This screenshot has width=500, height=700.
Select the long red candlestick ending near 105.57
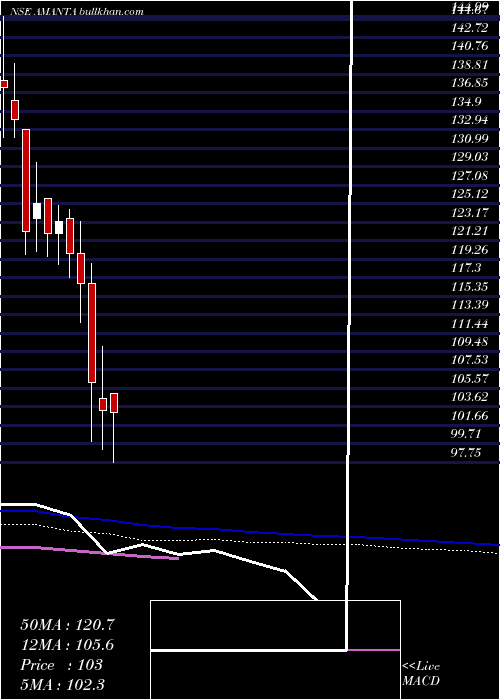pos(92,333)
